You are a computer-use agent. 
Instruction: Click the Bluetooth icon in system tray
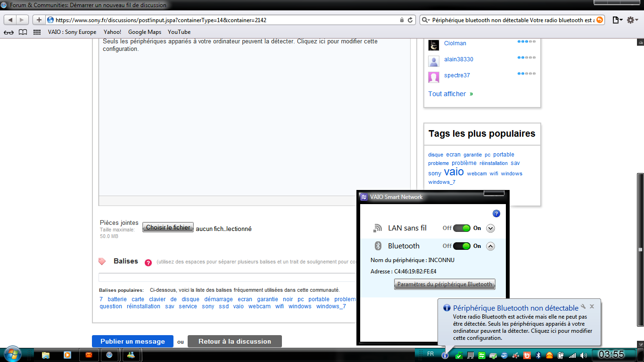538,355
